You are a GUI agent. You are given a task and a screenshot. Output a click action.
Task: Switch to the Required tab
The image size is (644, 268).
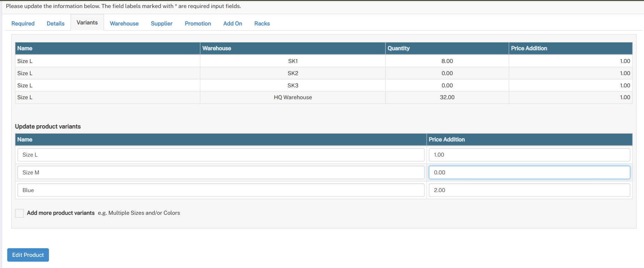point(23,23)
